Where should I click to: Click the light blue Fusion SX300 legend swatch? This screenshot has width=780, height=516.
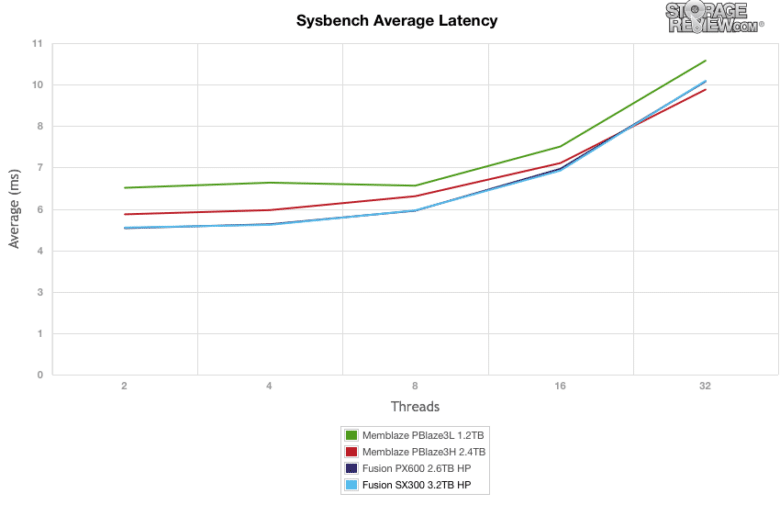coord(351,485)
